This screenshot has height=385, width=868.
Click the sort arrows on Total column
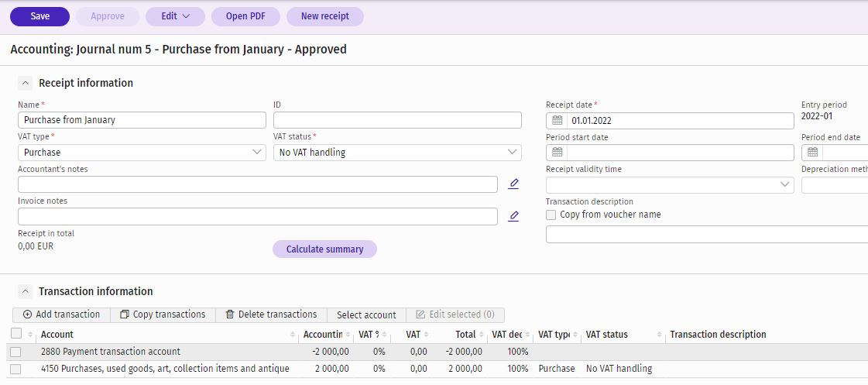pyautogui.click(x=481, y=335)
